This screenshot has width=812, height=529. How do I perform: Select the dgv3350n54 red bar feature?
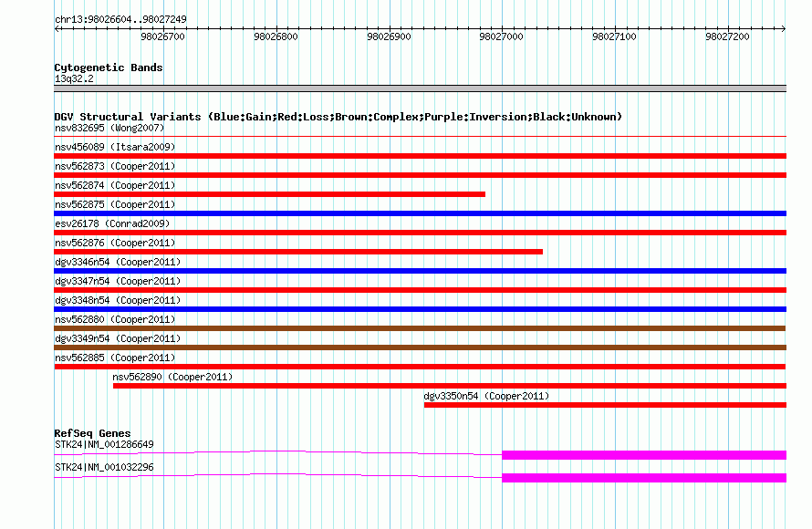605,405
